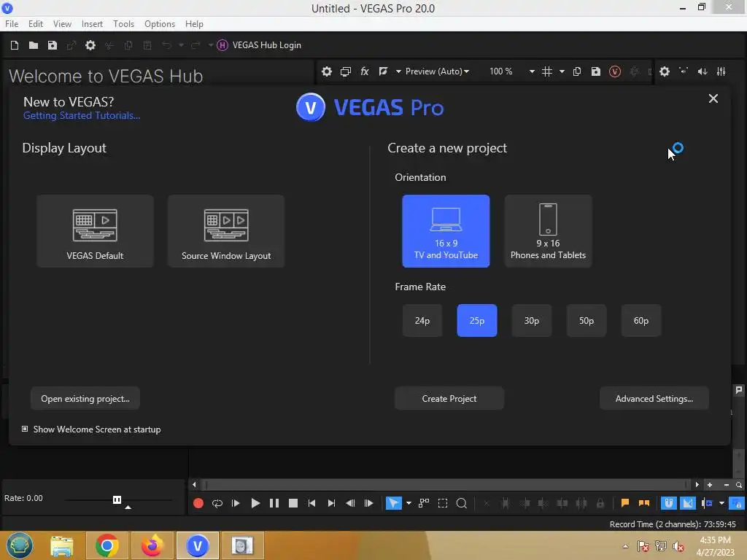
Task: Select 25p frame rate
Action: click(477, 321)
